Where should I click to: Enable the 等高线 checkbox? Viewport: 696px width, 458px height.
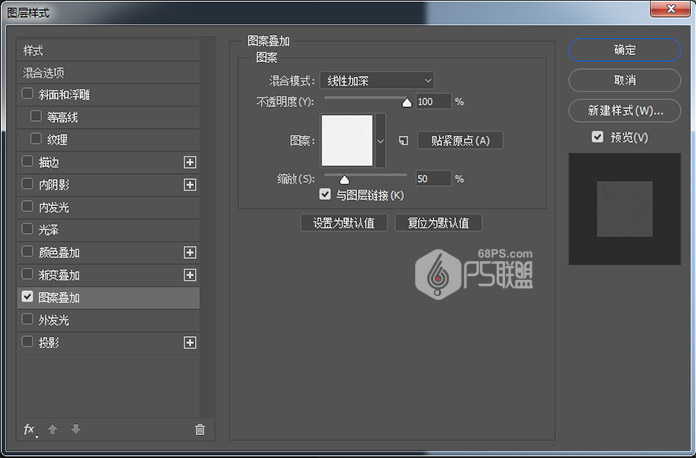36,116
